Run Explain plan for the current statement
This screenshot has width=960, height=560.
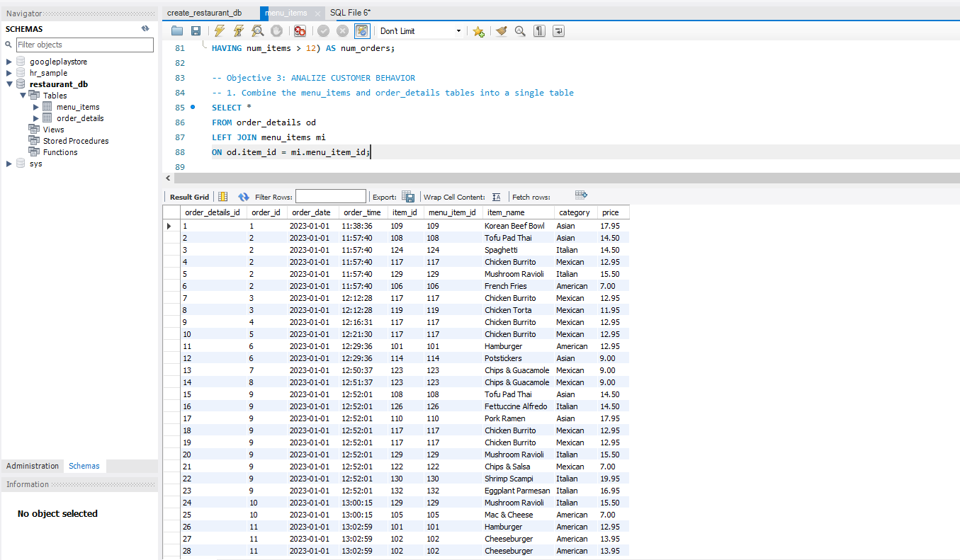coord(258,30)
